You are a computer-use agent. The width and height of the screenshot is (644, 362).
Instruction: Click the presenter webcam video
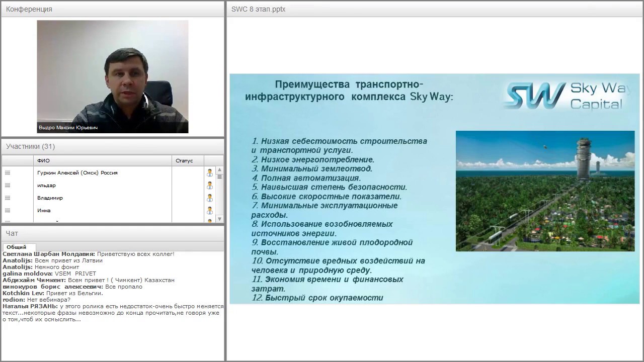click(x=113, y=76)
